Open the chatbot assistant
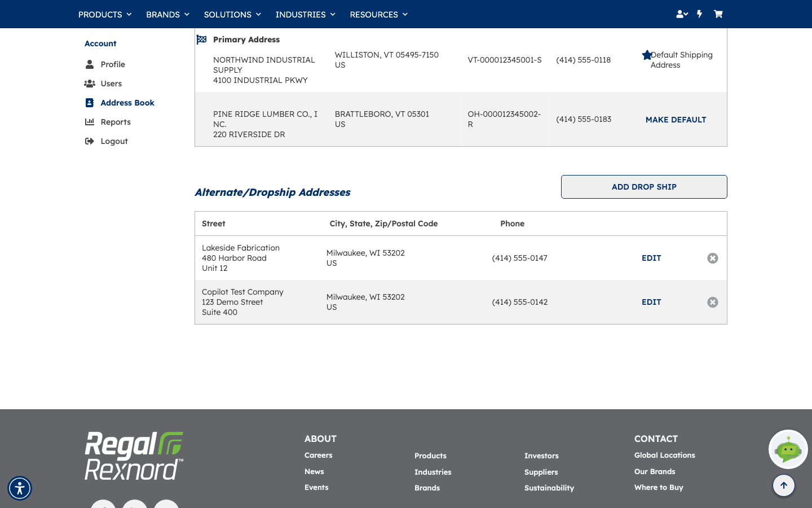Screen dimensions: 812x508 coord(788,449)
